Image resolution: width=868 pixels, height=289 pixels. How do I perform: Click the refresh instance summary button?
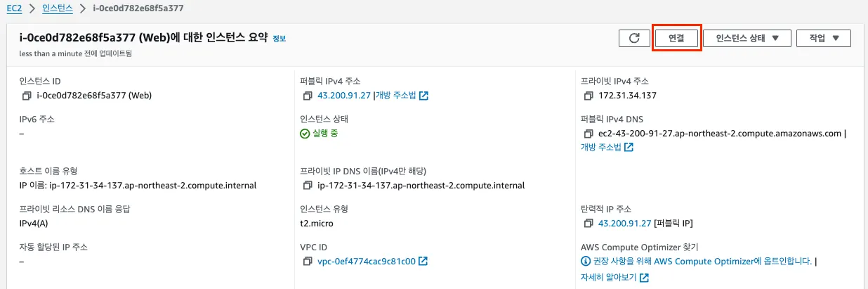pyautogui.click(x=634, y=39)
